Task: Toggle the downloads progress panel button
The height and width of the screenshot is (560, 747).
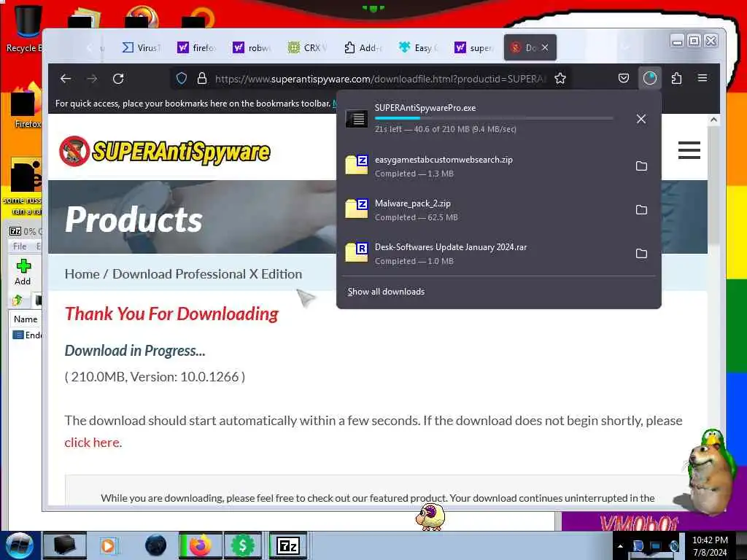Action: point(650,78)
